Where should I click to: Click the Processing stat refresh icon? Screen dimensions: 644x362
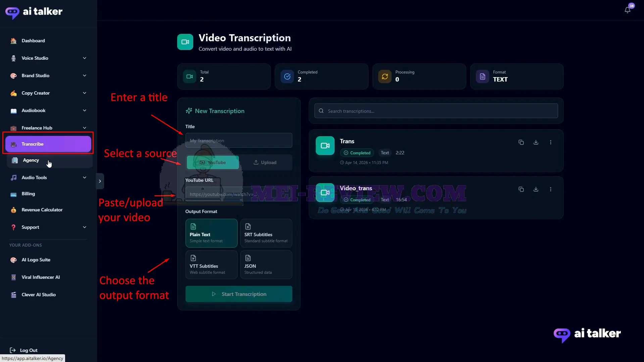tap(385, 76)
